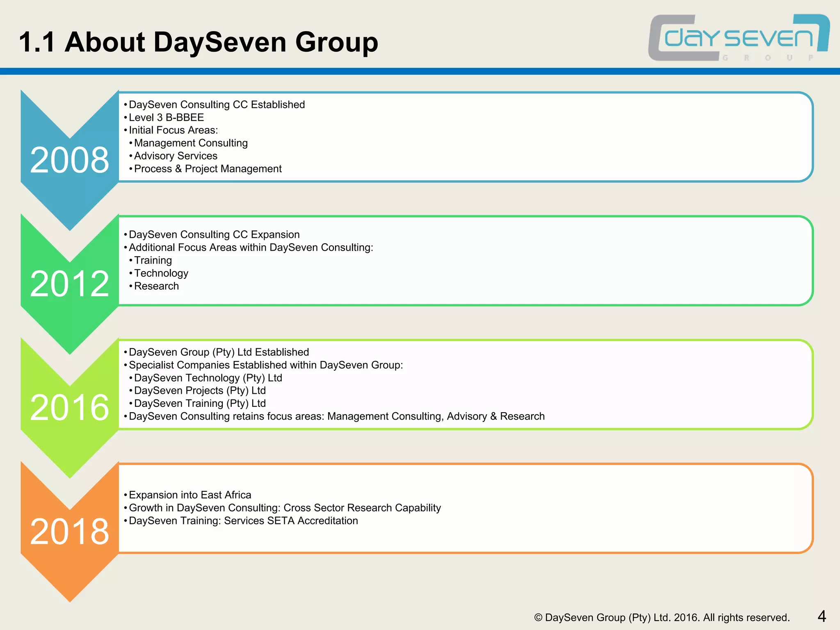This screenshot has height=630, width=840.
Task: Click the slide title About DaySeven Group
Action: tap(199, 42)
